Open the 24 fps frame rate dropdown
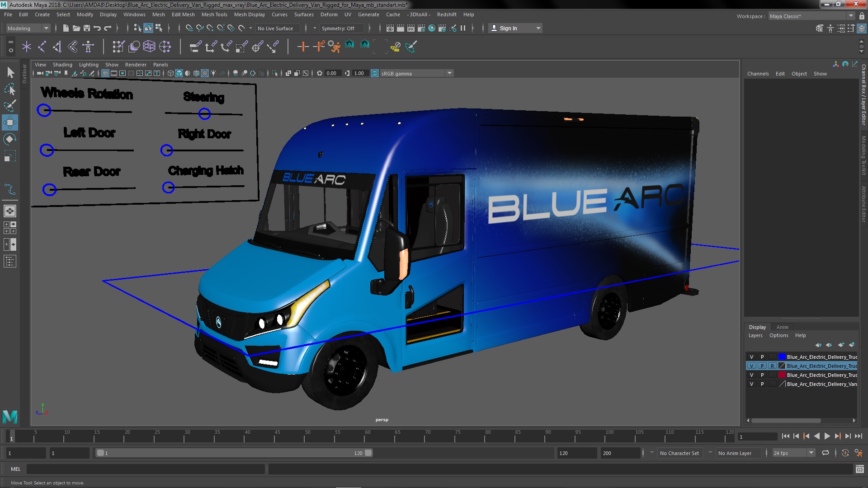 tap(793, 453)
